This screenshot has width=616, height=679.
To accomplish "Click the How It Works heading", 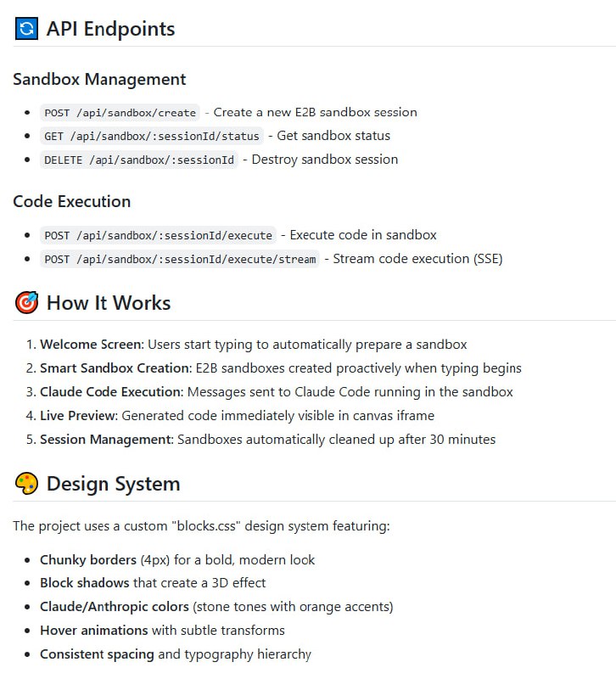I will (x=109, y=303).
